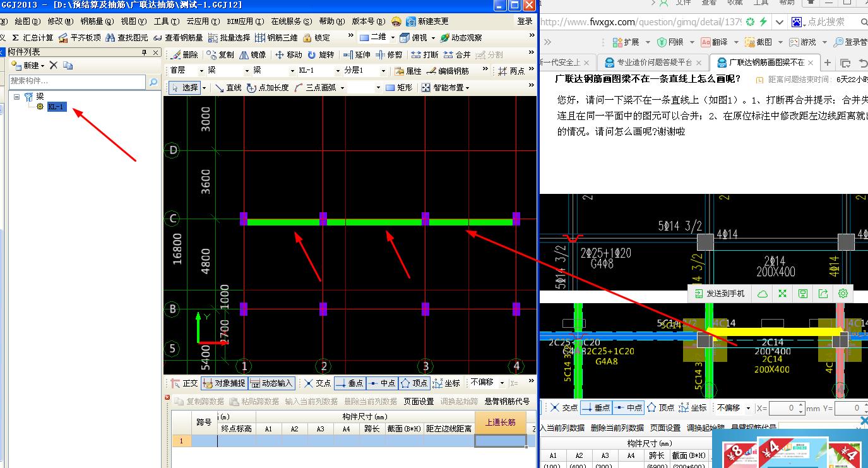
Task: Select KL-1 in component tree
Action: pos(56,107)
